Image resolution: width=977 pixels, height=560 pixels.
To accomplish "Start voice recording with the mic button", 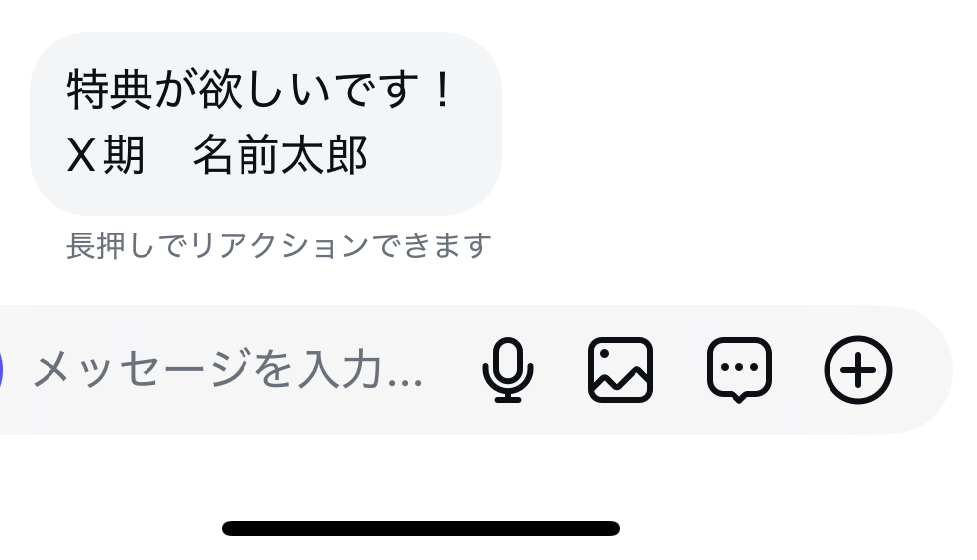I will click(507, 370).
